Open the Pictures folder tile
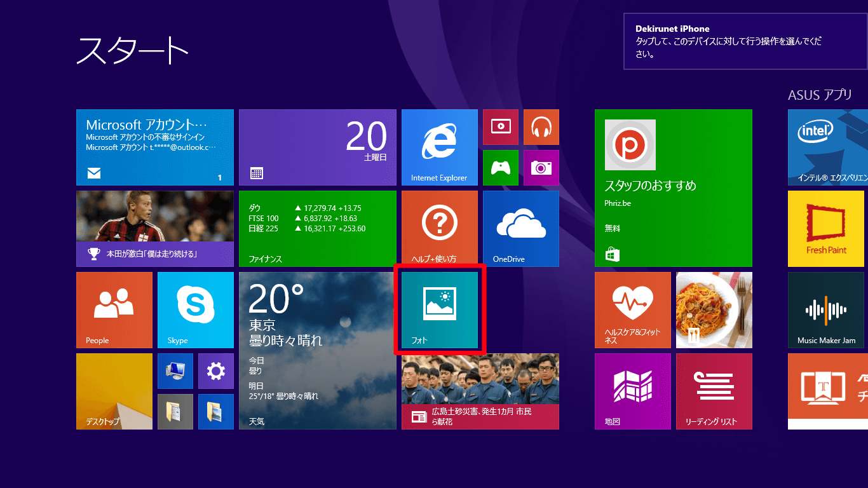Image resolution: width=868 pixels, height=488 pixels. point(216,412)
